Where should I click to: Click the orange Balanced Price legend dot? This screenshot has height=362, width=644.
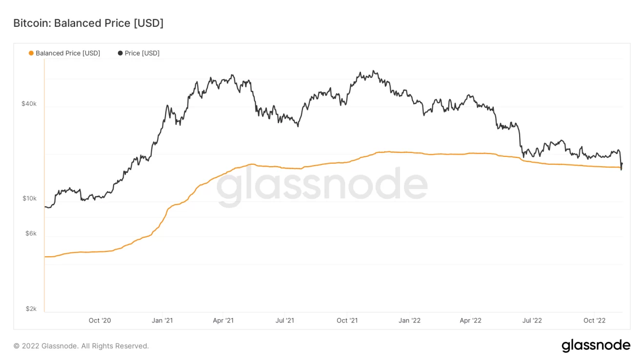pos(31,53)
